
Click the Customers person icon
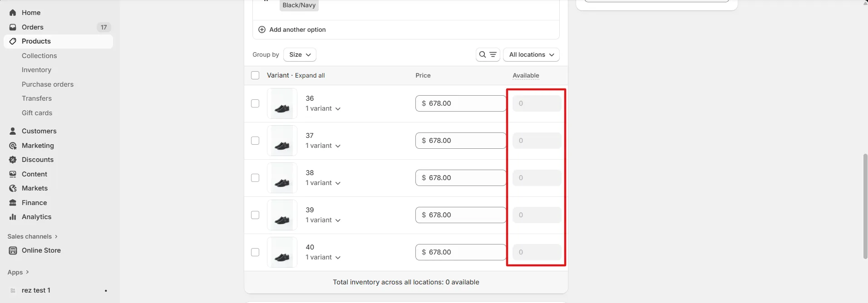click(13, 131)
